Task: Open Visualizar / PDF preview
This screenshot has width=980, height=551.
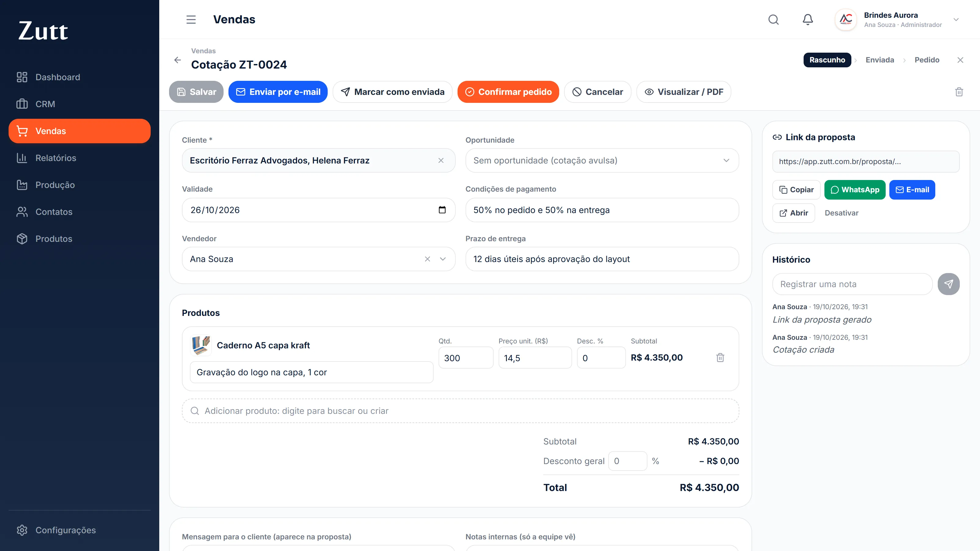Action: (x=684, y=92)
